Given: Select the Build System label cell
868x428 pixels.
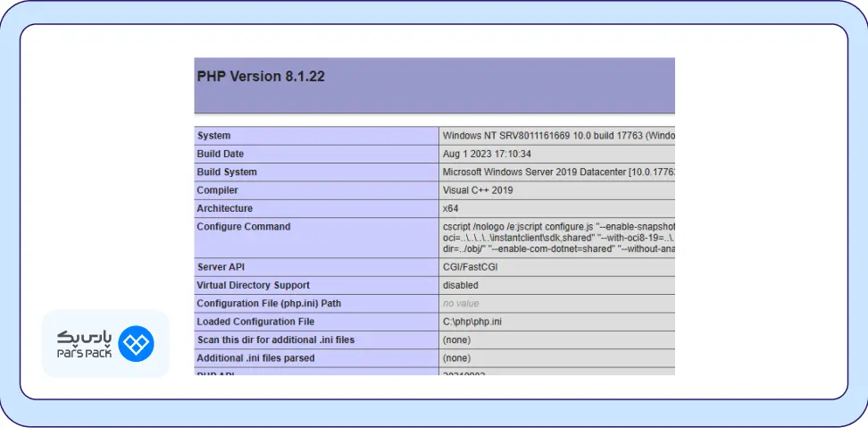Looking at the screenshot, I should [227, 172].
